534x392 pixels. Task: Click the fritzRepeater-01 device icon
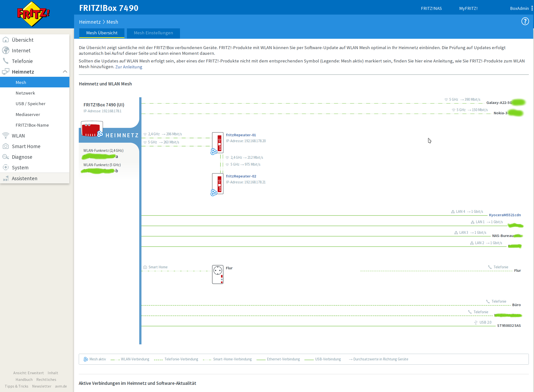(218, 143)
